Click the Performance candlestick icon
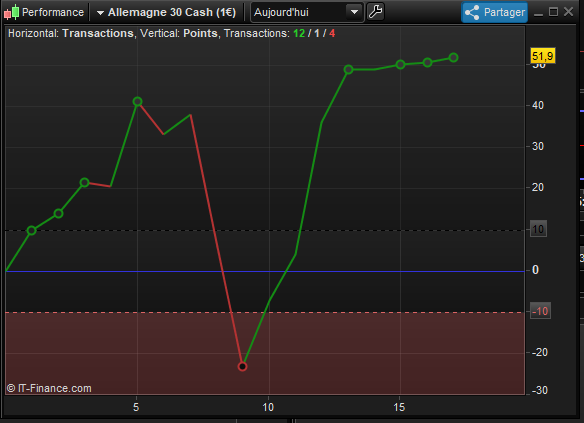This screenshot has width=584, height=423. point(11,12)
